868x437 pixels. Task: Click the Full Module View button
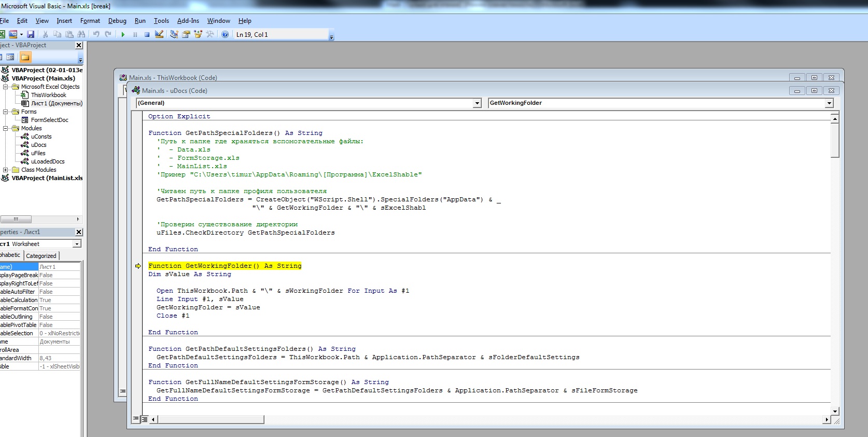coord(145,418)
